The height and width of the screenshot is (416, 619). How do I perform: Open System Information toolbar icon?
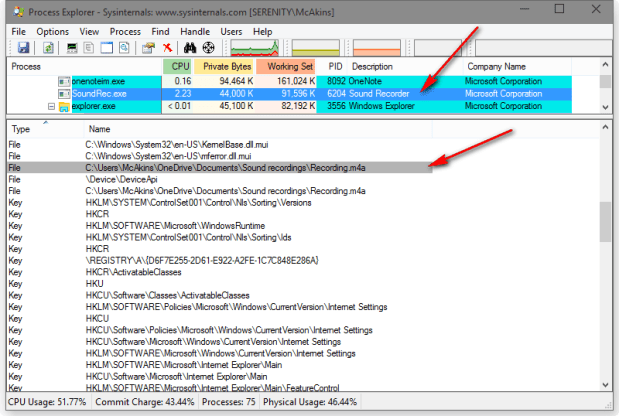tap(72, 47)
